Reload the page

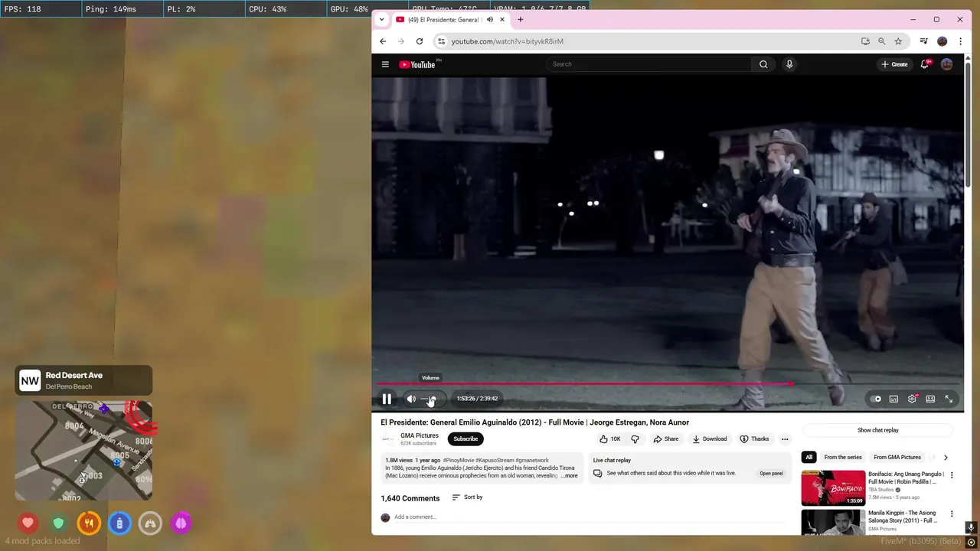420,41
